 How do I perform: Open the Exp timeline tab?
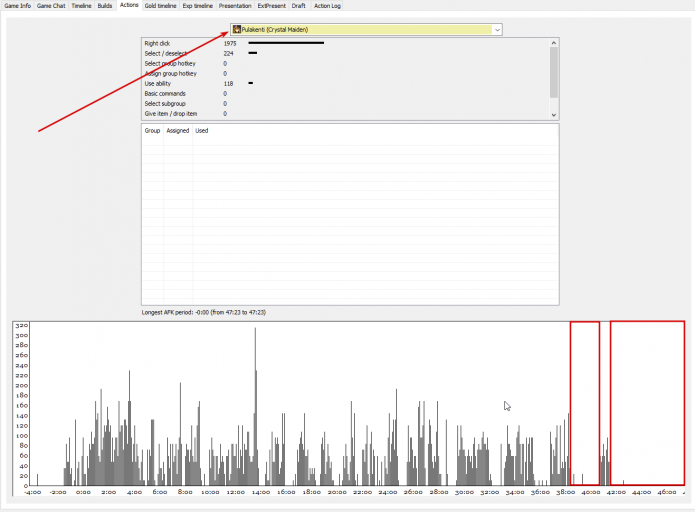coord(198,6)
